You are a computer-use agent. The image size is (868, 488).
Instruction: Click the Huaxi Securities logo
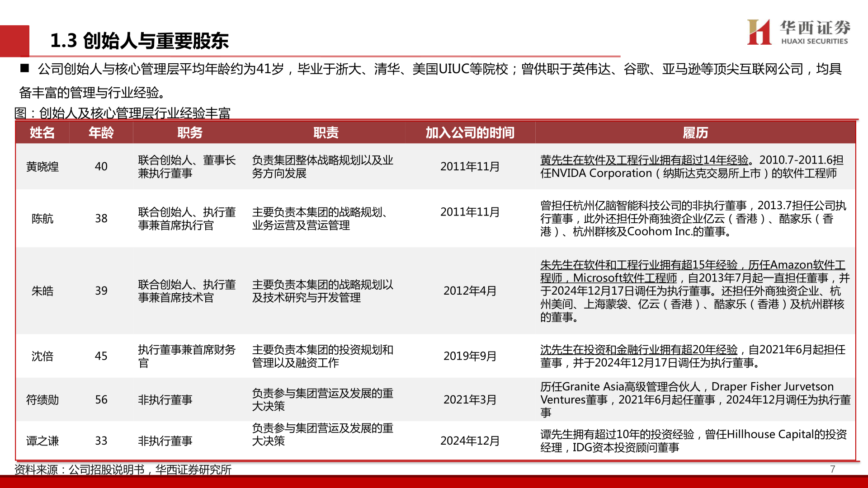(x=799, y=32)
